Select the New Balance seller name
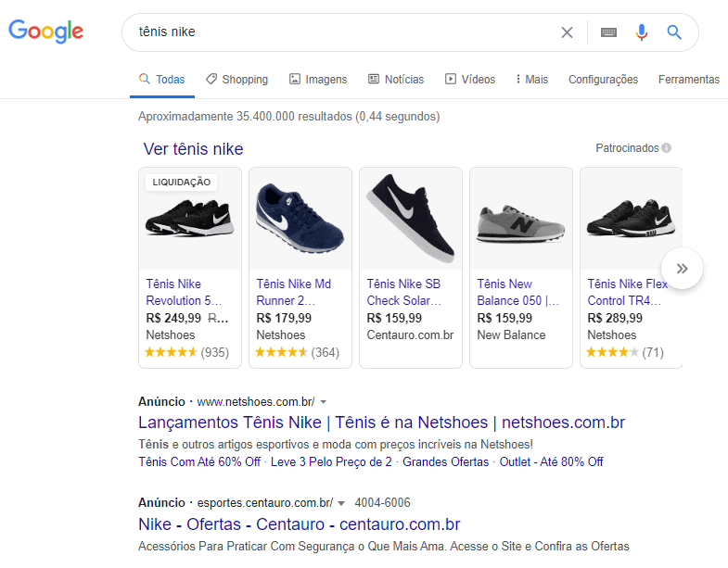 pyautogui.click(x=511, y=335)
